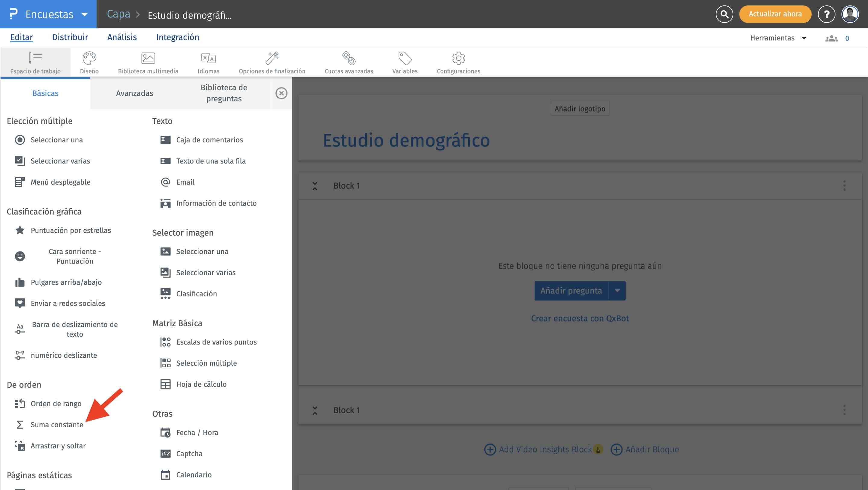Image resolution: width=868 pixels, height=490 pixels.
Task: Open Biblioteca multimedia from the toolbar
Action: point(148,58)
